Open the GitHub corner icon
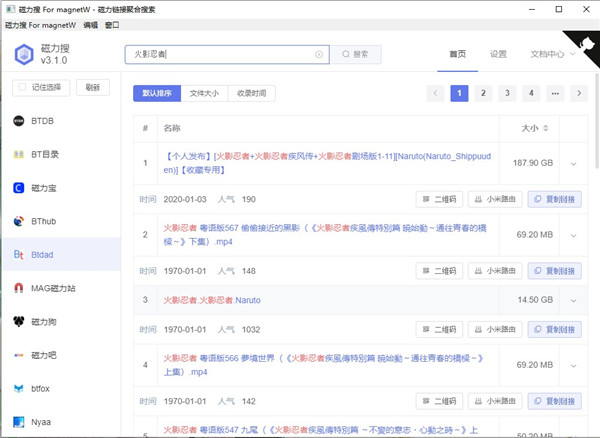The height and width of the screenshot is (438, 600). pyautogui.click(x=586, y=44)
